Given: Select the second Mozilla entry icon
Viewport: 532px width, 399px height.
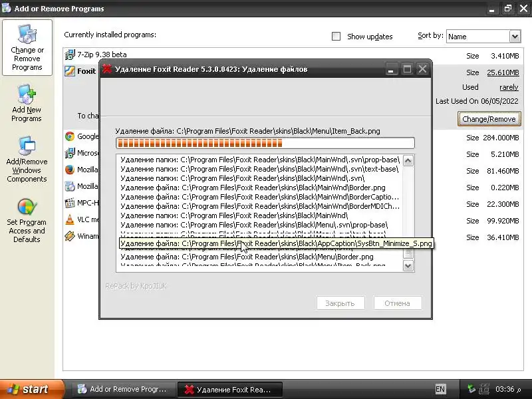Looking at the screenshot, I should (70, 186).
